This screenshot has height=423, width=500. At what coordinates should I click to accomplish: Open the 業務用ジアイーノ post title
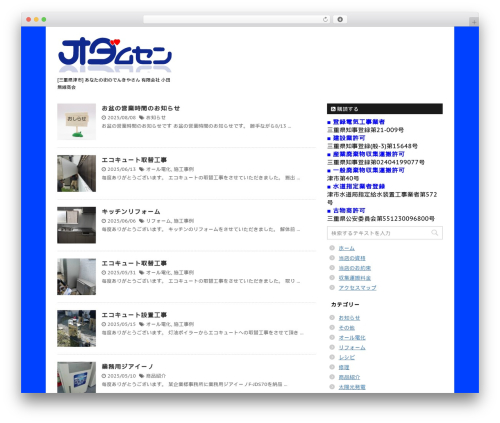(x=127, y=367)
